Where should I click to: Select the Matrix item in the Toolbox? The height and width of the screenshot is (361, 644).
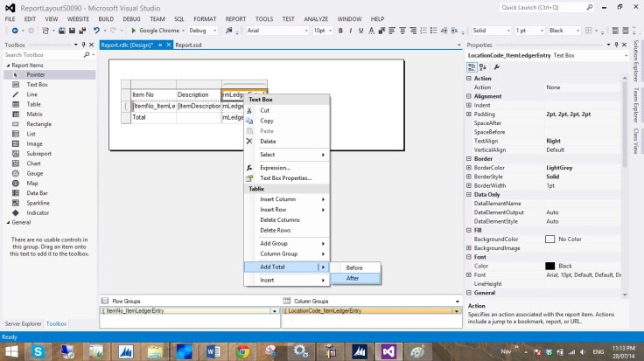(33, 114)
